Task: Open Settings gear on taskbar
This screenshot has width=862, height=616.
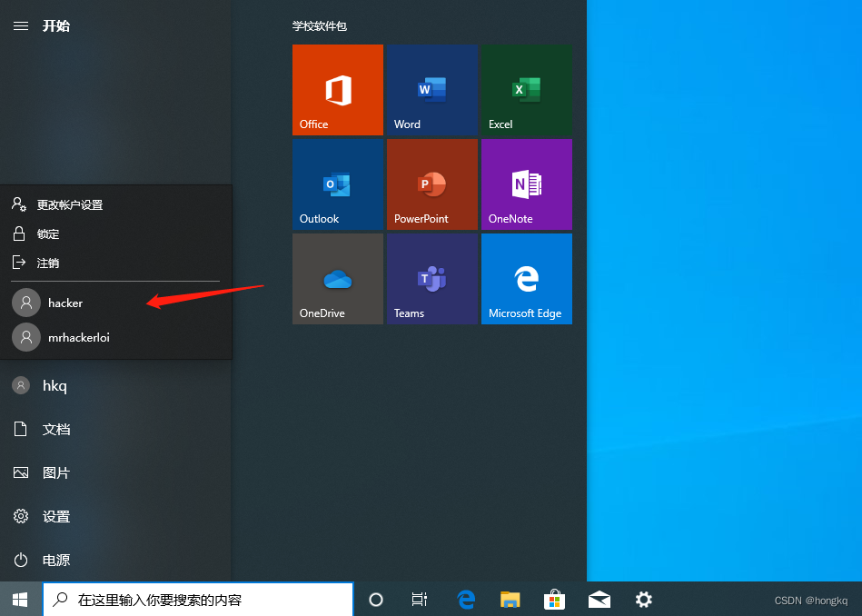Action: point(644,599)
